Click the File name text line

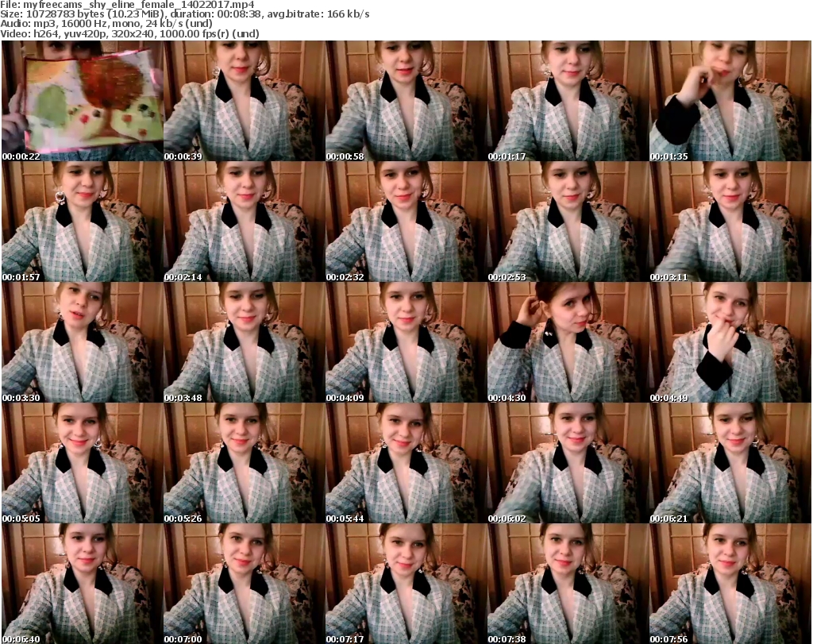(128, 5)
